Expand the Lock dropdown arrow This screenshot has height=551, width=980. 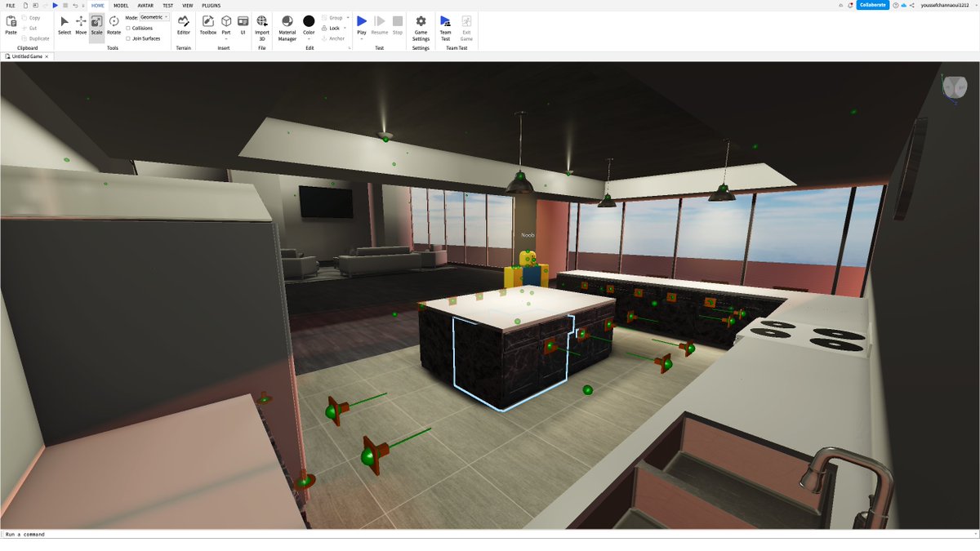(345, 28)
